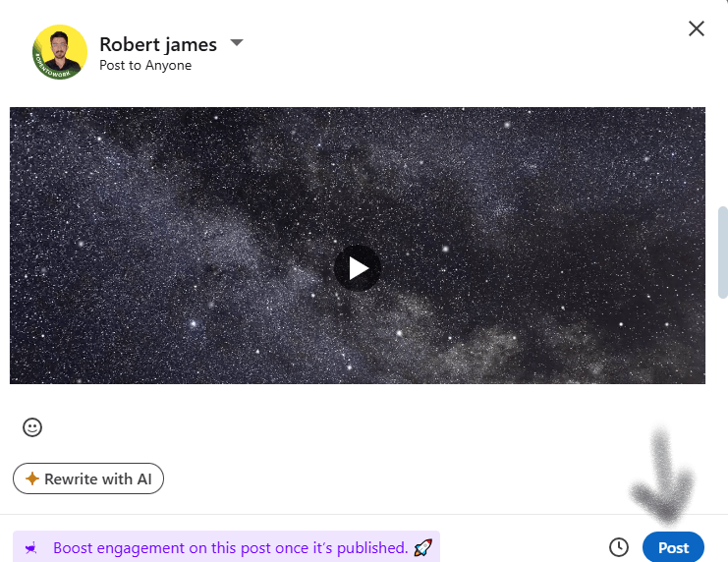Open the emoji picker smiley icon
The width and height of the screenshot is (728, 562).
coord(32,427)
